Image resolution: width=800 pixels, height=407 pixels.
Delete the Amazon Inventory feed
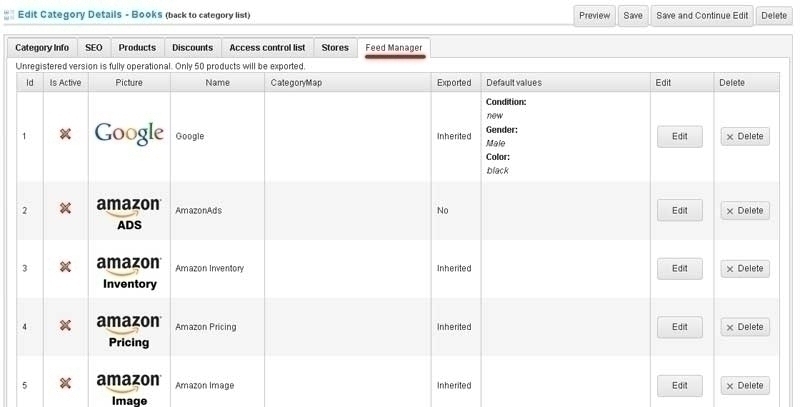tap(745, 268)
